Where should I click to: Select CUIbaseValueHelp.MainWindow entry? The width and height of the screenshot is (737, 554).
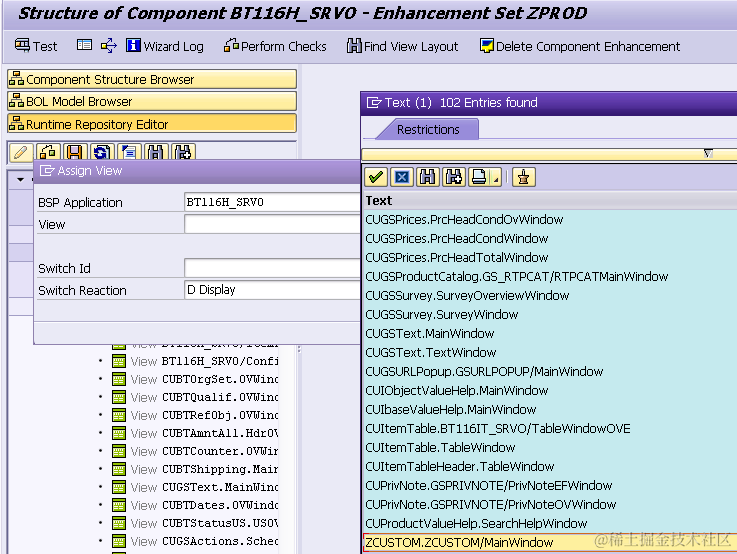coord(450,410)
